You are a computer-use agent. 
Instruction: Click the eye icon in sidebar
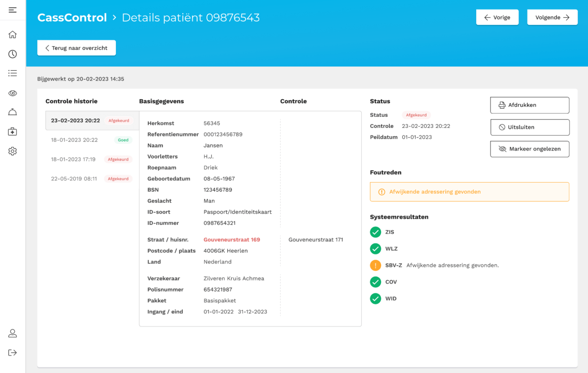click(x=13, y=93)
